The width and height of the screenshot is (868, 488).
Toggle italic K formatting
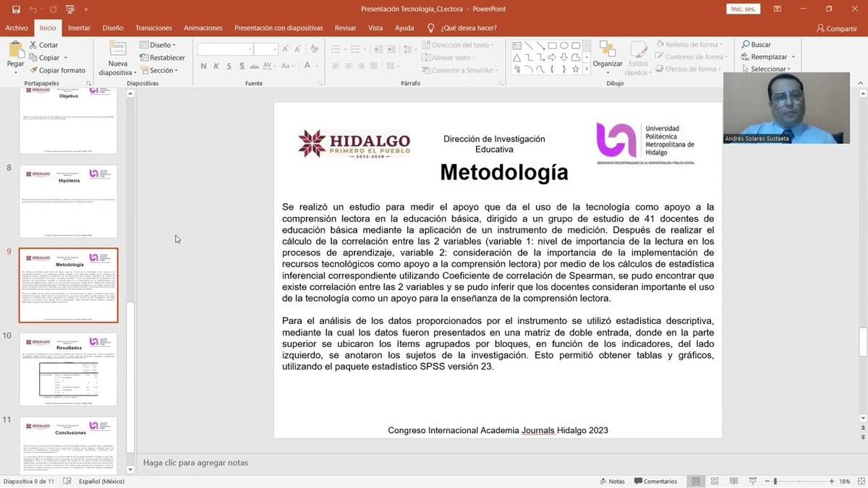[x=216, y=66]
